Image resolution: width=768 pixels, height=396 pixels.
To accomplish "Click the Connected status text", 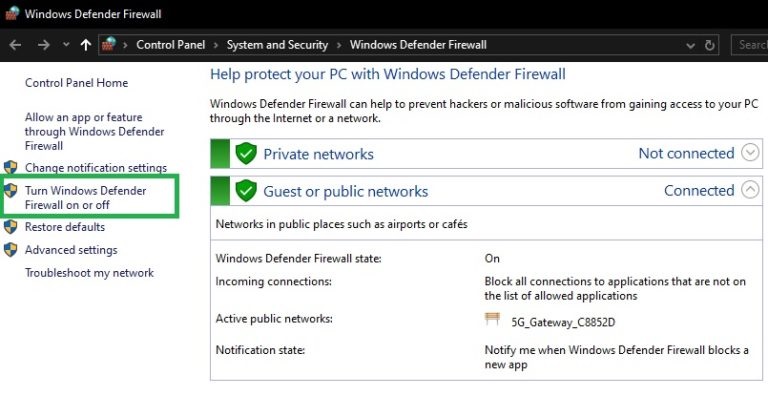I will [699, 191].
